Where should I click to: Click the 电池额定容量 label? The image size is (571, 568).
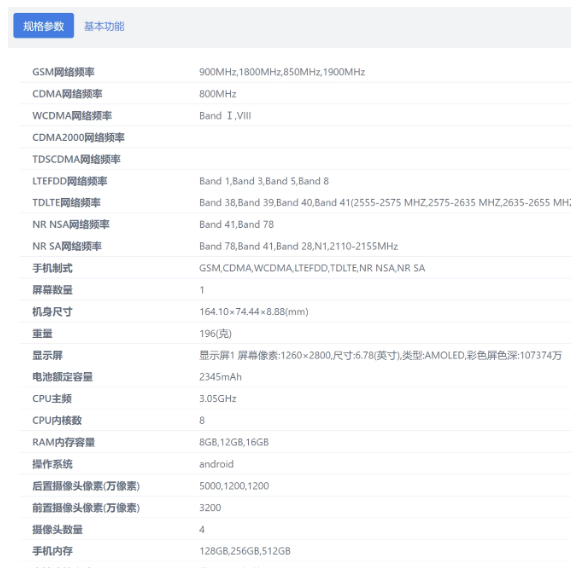pos(63,377)
